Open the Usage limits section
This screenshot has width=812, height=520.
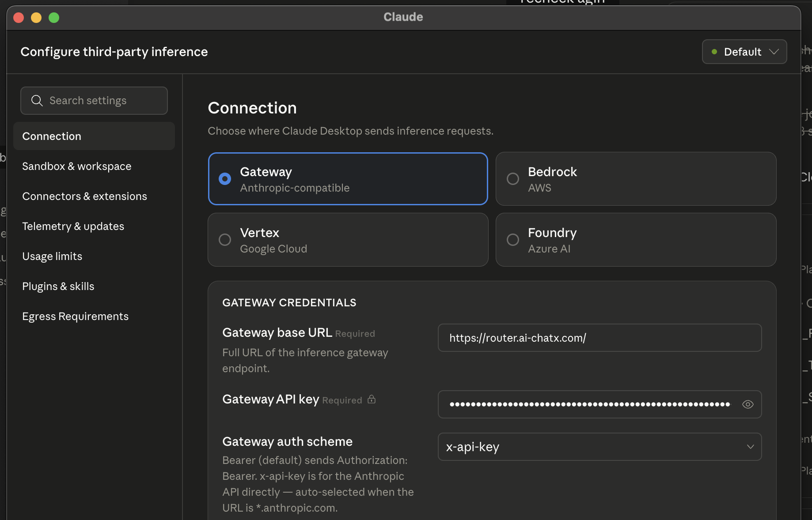(94, 256)
